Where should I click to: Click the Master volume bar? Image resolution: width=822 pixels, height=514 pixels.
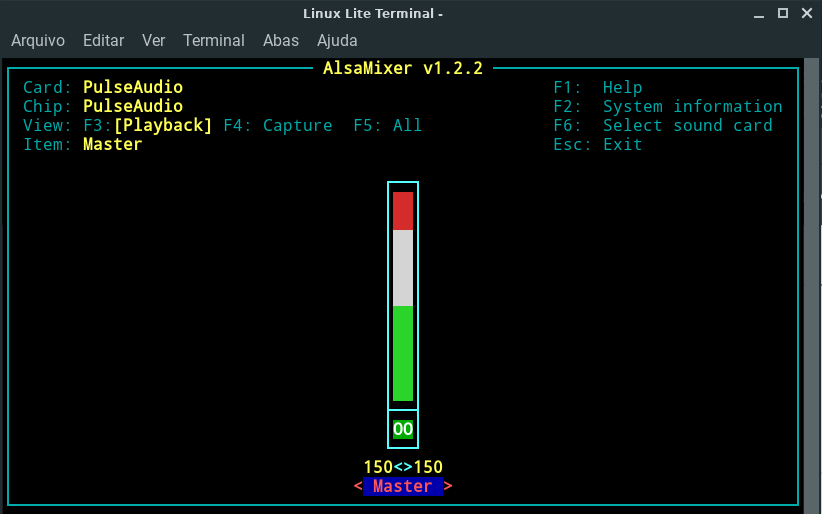click(403, 296)
